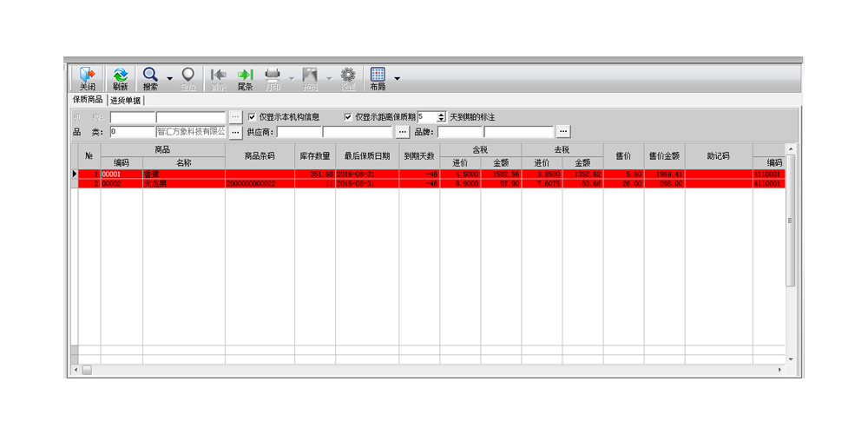Switch to the 进货单据 tab
Image resolution: width=868 pixels, height=434 pixels.
point(125,100)
